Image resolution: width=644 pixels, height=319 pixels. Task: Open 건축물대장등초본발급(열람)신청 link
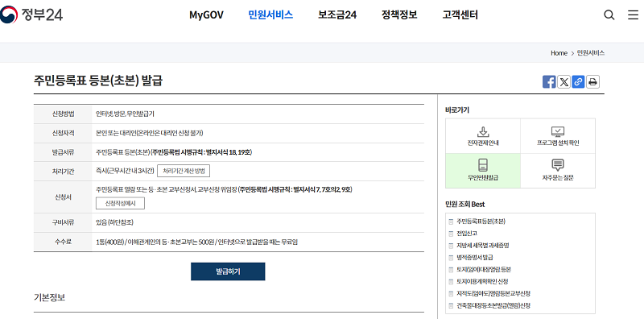[x=493, y=305]
